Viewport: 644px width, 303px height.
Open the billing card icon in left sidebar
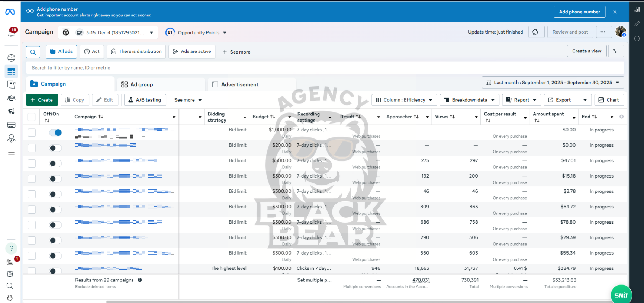[11, 125]
